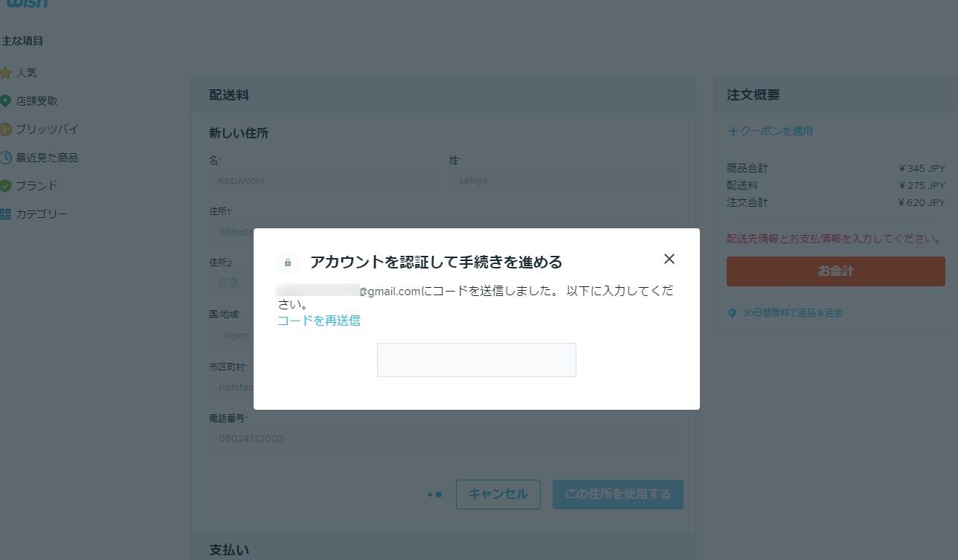Click the 電話番号 phone number field
Screen dimensions: 958x560
(443, 438)
